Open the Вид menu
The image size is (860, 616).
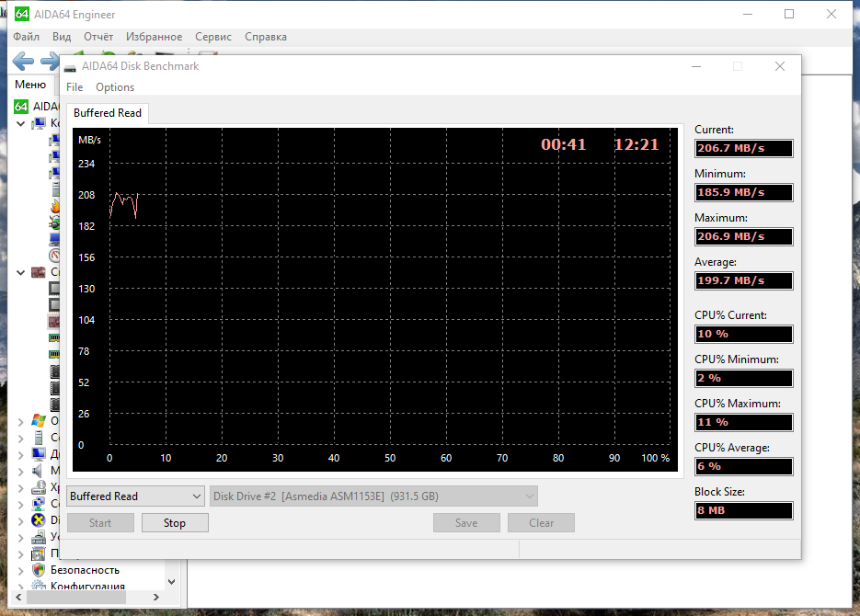point(62,37)
